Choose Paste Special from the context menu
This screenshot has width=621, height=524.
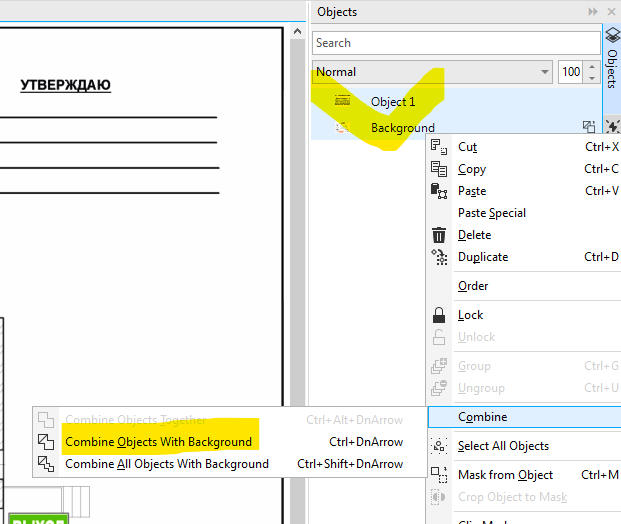tap(524, 213)
